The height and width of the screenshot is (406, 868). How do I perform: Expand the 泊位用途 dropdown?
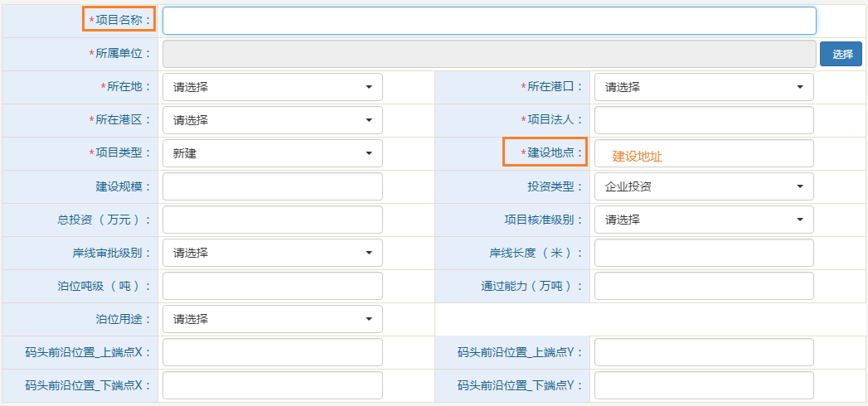coord(272,319)
